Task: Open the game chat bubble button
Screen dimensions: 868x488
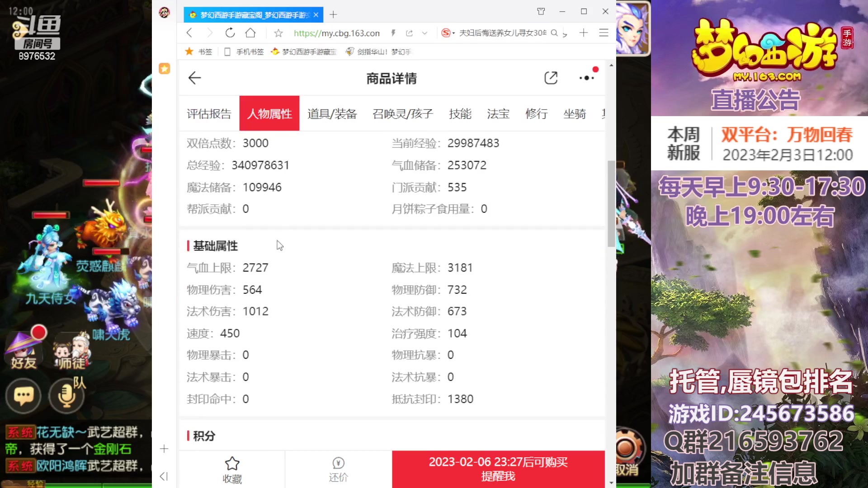Action: (x=24, y=396)
